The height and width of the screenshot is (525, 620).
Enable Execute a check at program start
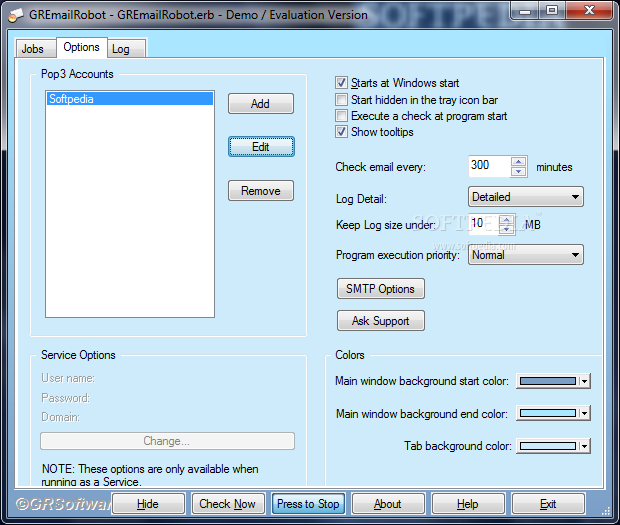click(x=341, y=115)
